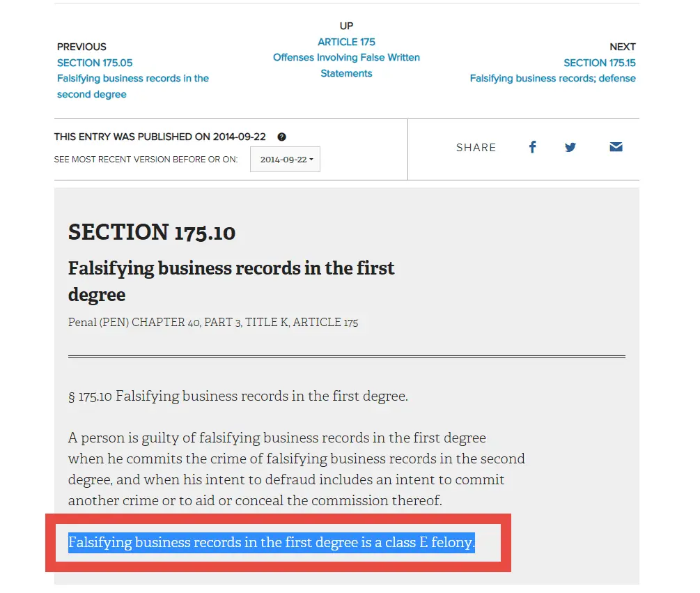The height and width of the screenshot is (593, 700).
Task: Click the SECTION 175.10 heading
Action: tap(152, 233)
